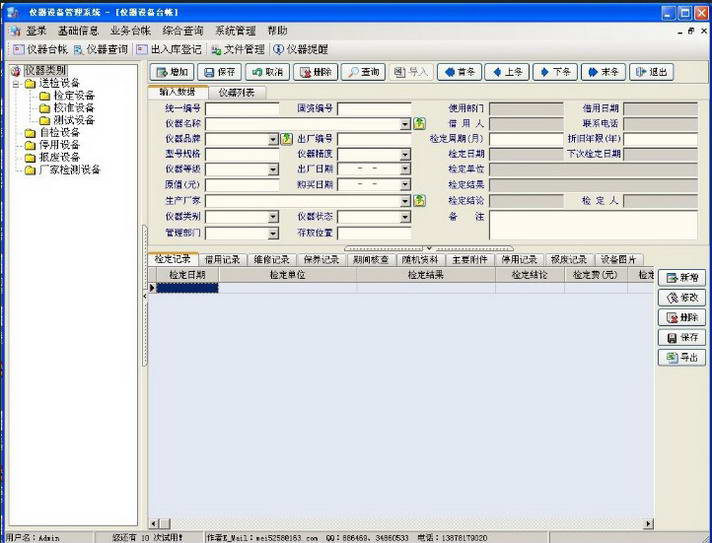Open the 仪器等级 dropdown list
Viewport: 712px width, 543px height.
point(273,170)
